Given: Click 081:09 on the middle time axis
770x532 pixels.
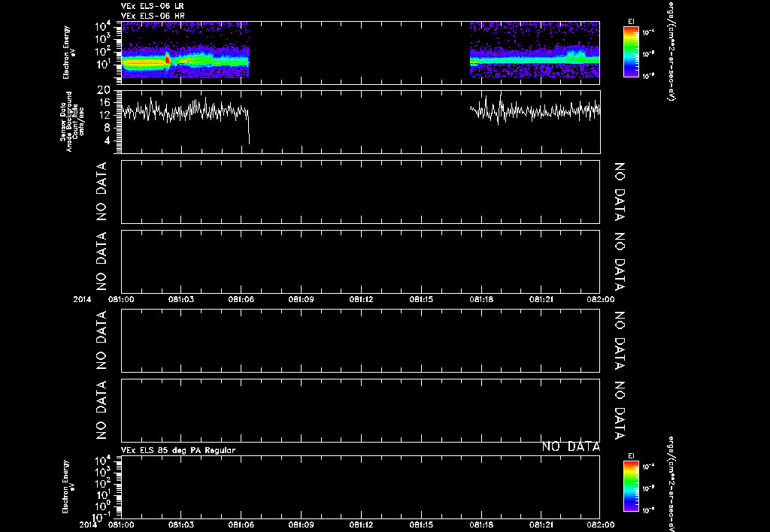Looking at the screenshot, I should click(x=301, y=299).
